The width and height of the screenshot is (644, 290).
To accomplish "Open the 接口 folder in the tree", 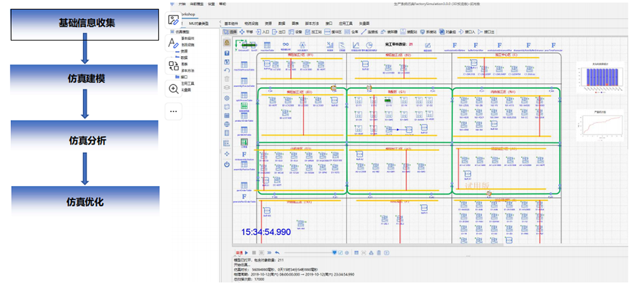I will point(184,76).
